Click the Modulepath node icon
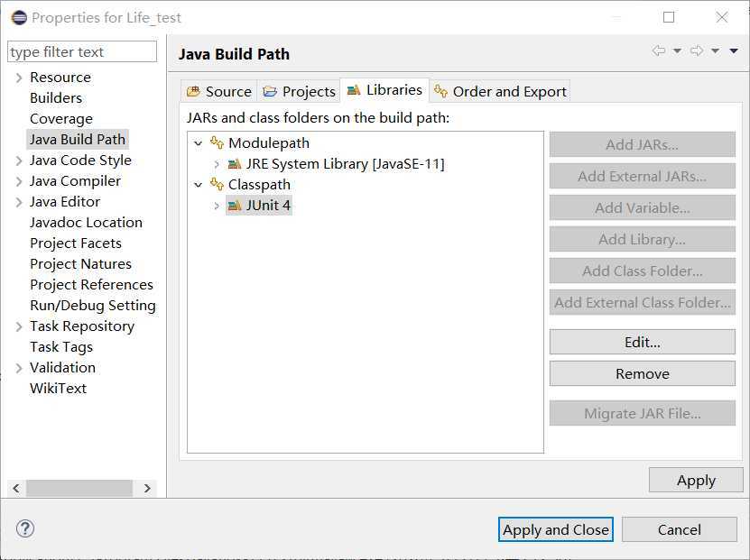The image size is (750, 560). click(217, 142)
